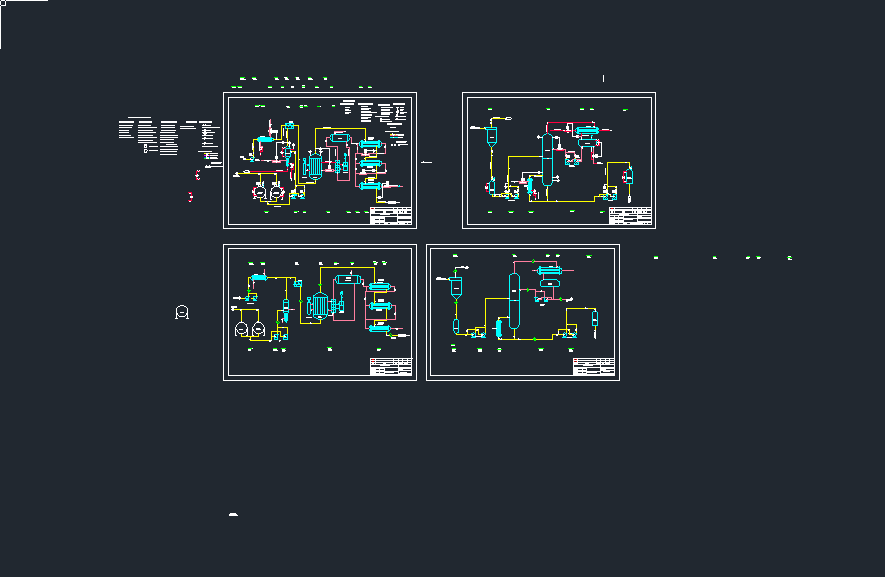
Task: Select the title block of the bottom-left sheet
Action: click(x=392, y=367)
